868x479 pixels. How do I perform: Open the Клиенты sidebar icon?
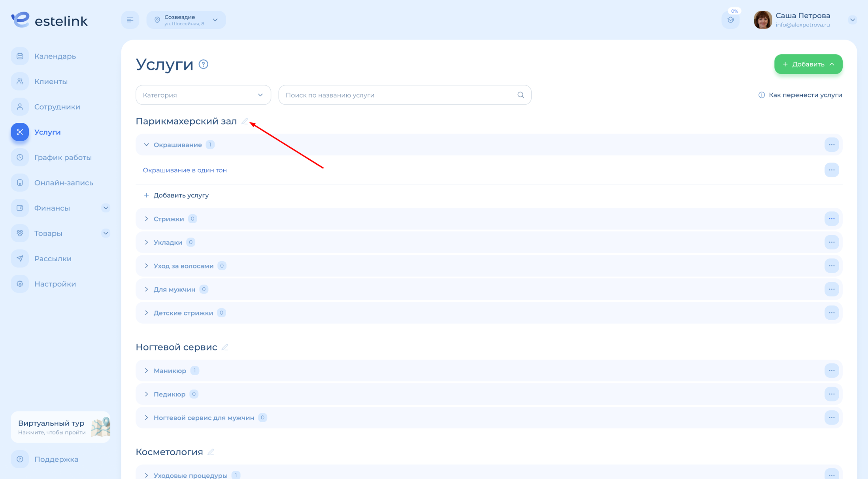[20, 81]
